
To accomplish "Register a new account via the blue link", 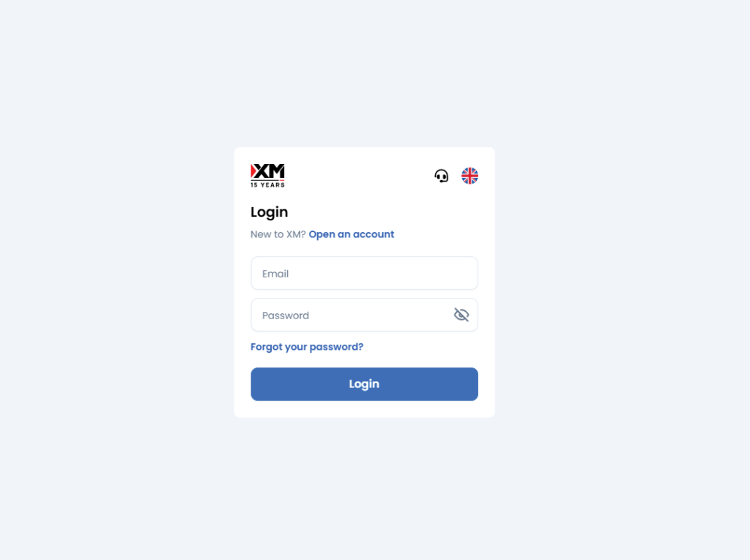I will [352, 234].
